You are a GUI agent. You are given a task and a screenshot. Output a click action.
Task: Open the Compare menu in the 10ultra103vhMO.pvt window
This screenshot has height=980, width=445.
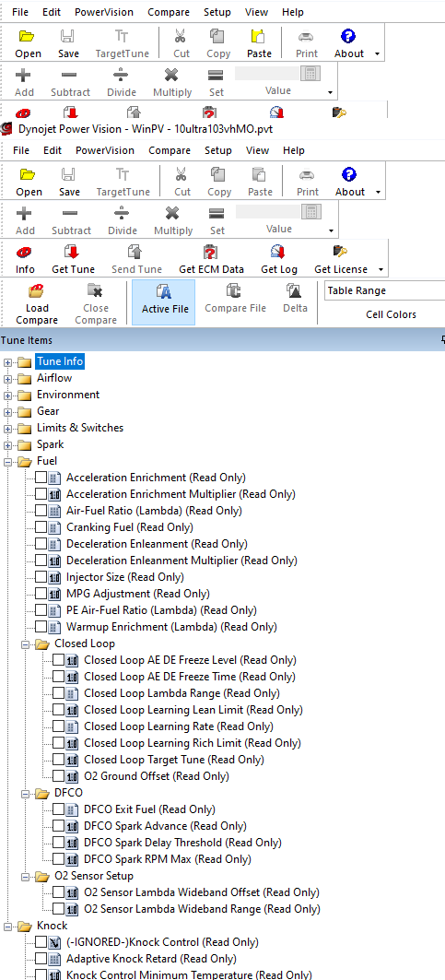(169, 150)
